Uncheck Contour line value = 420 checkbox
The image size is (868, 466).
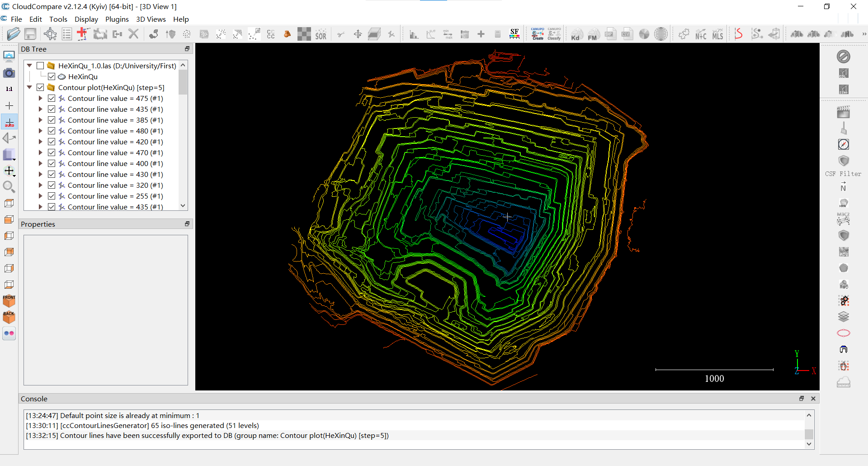(x=52, y=142)
